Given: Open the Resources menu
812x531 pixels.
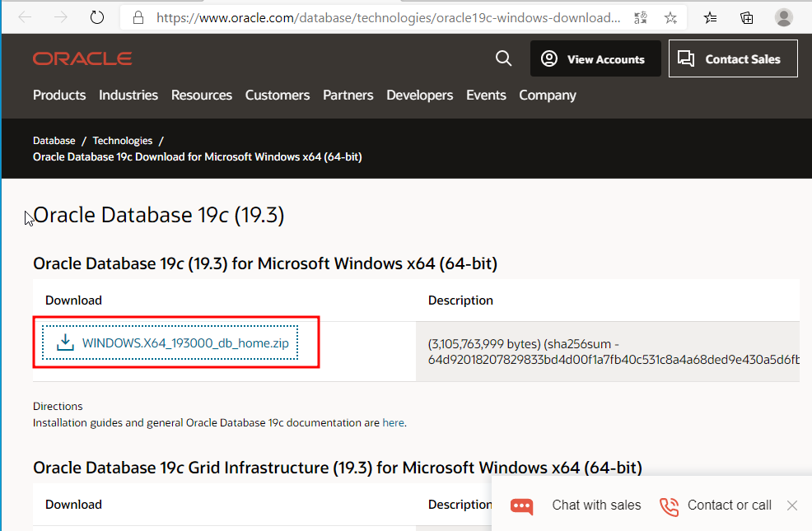Looking at the screenshot, I should [x=202, y=95].
